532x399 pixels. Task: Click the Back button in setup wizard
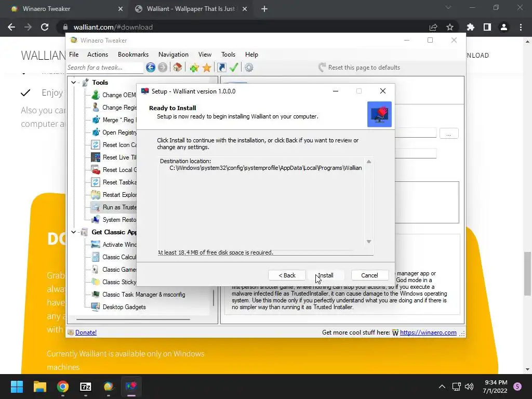coord(287,275)
